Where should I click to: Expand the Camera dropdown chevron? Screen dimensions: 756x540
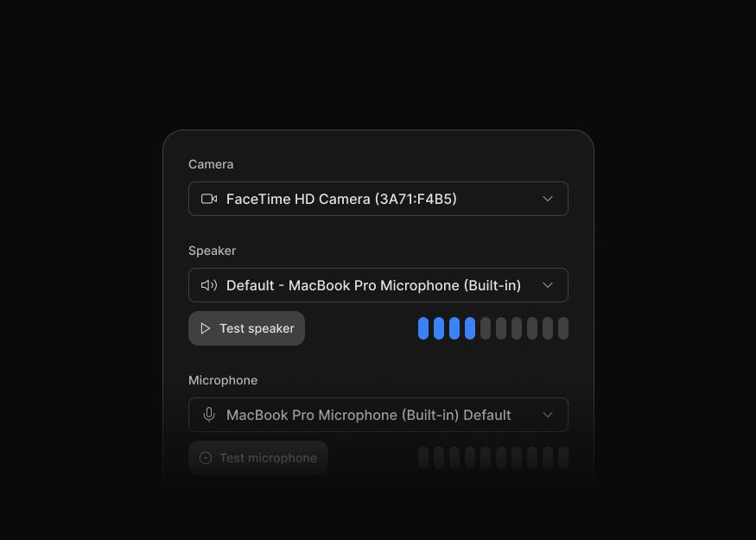(548, 199)
